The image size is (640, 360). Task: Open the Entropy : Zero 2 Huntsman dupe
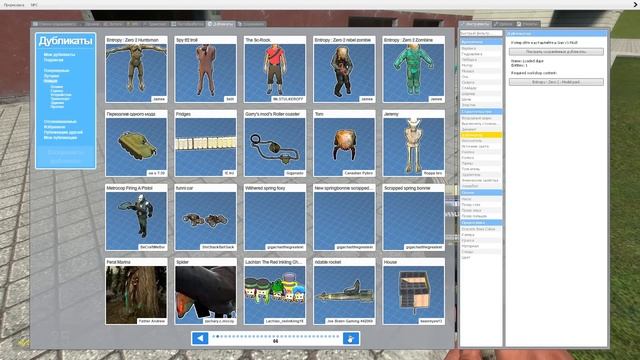click(136, 69)
